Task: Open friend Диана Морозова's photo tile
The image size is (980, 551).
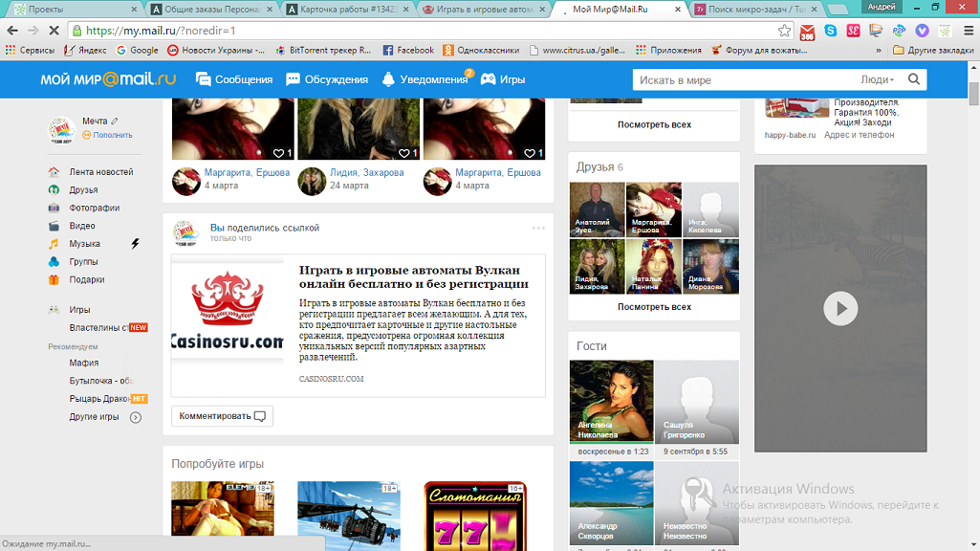Action: [x=710, y=267]
